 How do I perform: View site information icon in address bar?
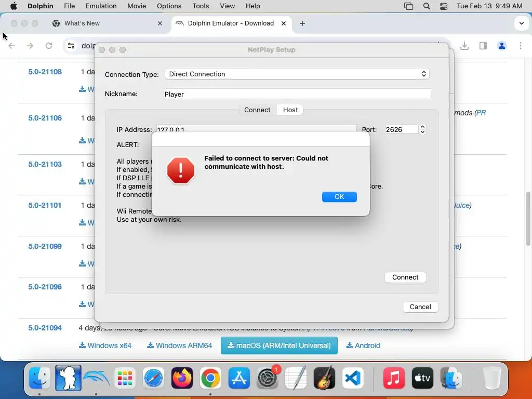point(71,46)
